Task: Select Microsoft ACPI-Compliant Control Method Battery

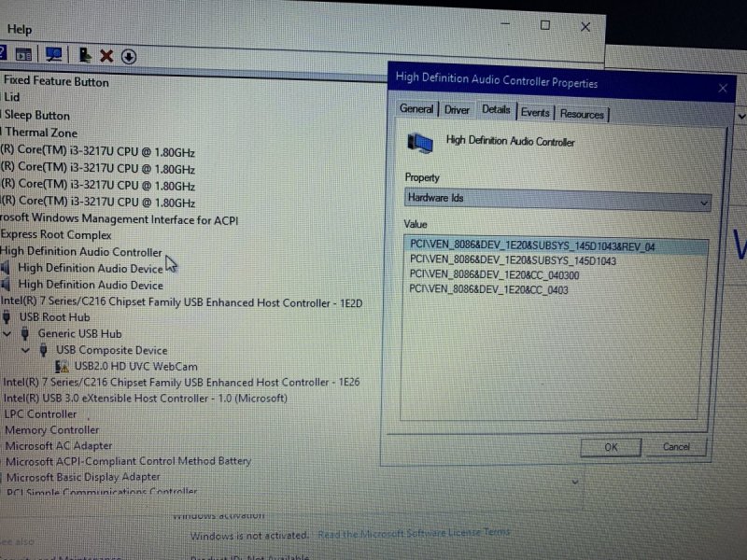Action: tap(128, 461)
